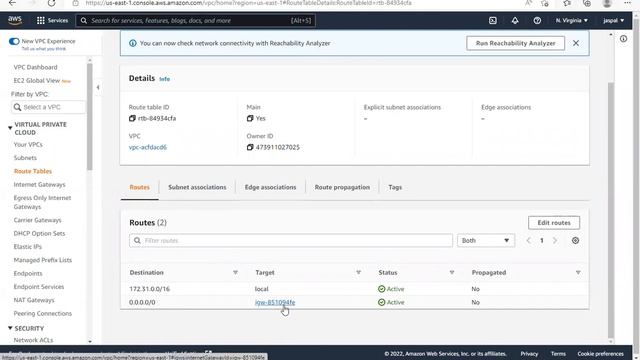Viewport: 640px width, 360px height.
Task: Open the Terms footer link
Action: 558,354
